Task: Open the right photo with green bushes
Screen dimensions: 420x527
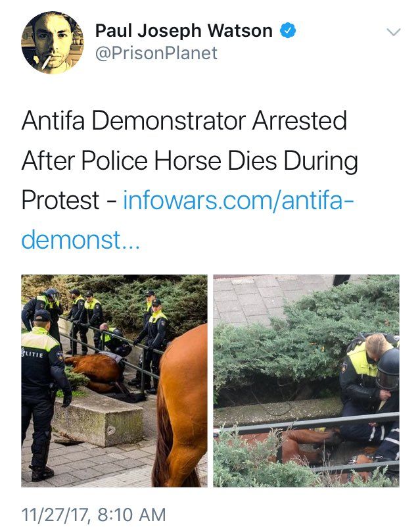Action: (x=306, y=381)
